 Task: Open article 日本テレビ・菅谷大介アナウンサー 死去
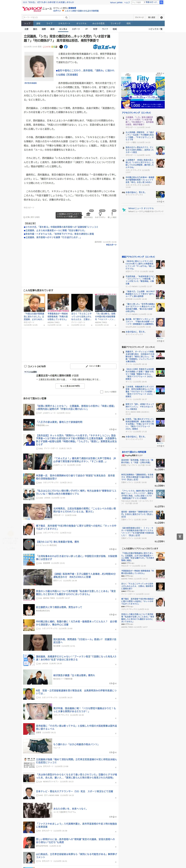(x=74, y=791)
